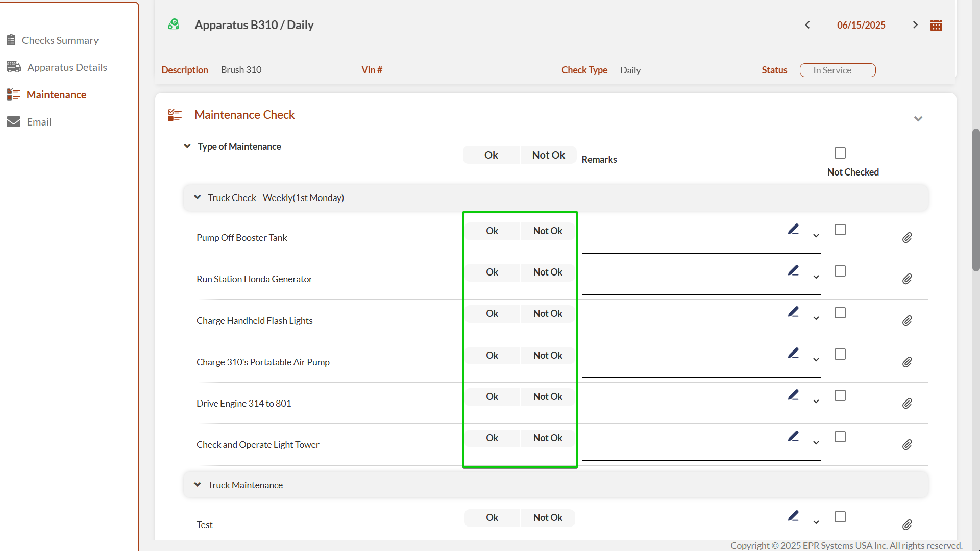The image size is (980, 551).
Task: Open Apparatus Details in sidebar
Action: coord(67,67)
